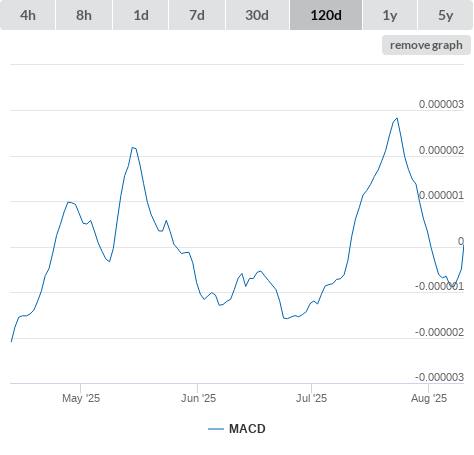Switch to the 8h time range
474x455 pixels.
pos(84,15)
